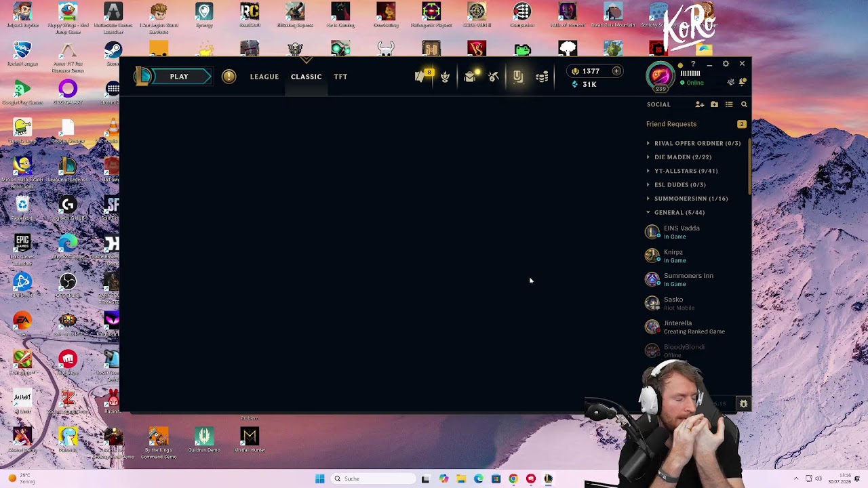Select the CLASSIC tab
The image size is (868, 488).
(x=307, y=77)
